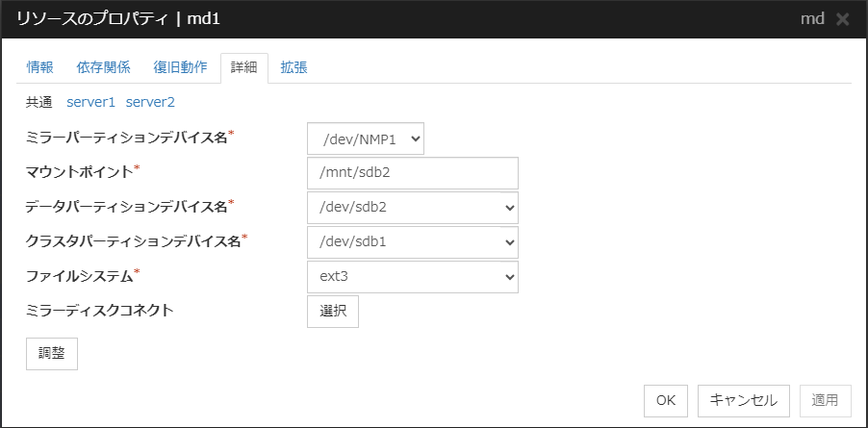Image resolution: width=868 pixels, height=428 pixels.
Task: Open the 依存関係 tab
Action: pyautogui.click(x=103, y=67)
